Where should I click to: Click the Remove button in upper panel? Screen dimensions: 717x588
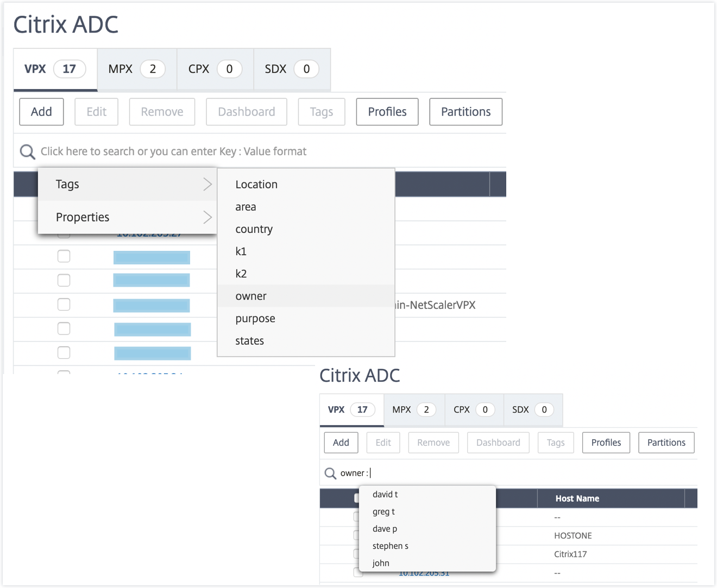coord(162,112)
